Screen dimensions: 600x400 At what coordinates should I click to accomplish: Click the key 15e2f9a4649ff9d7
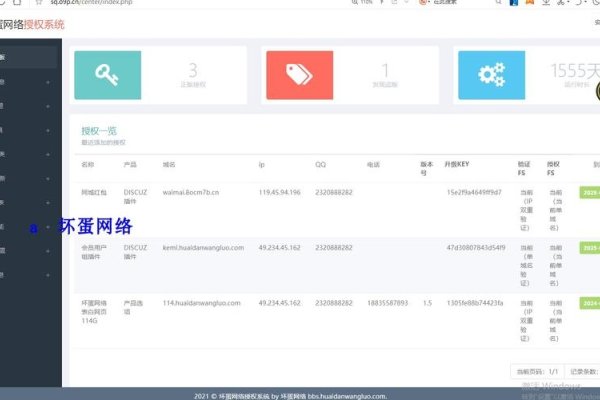(x=474, y=192)
